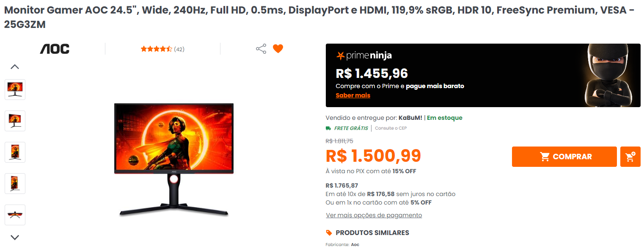Viewport: 644px width, 249px height.
Task: Click the add-to-cart icon button
Action: point(630,157)
